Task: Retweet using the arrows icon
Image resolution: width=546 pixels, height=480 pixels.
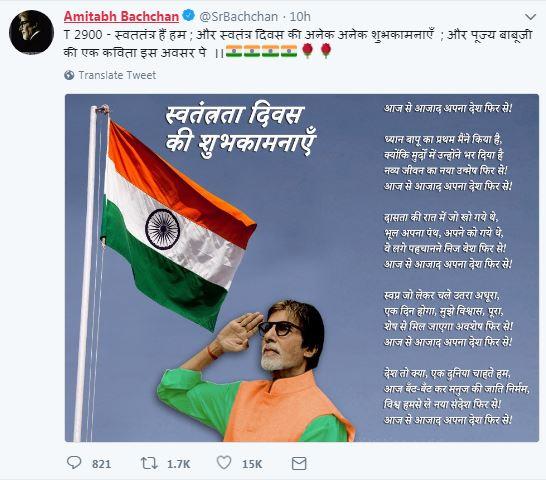Action: pyautogui.click(x=149, y=463)
